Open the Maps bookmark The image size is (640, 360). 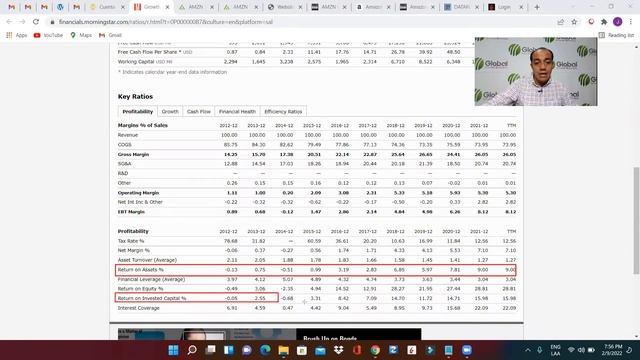click(81, 35)
